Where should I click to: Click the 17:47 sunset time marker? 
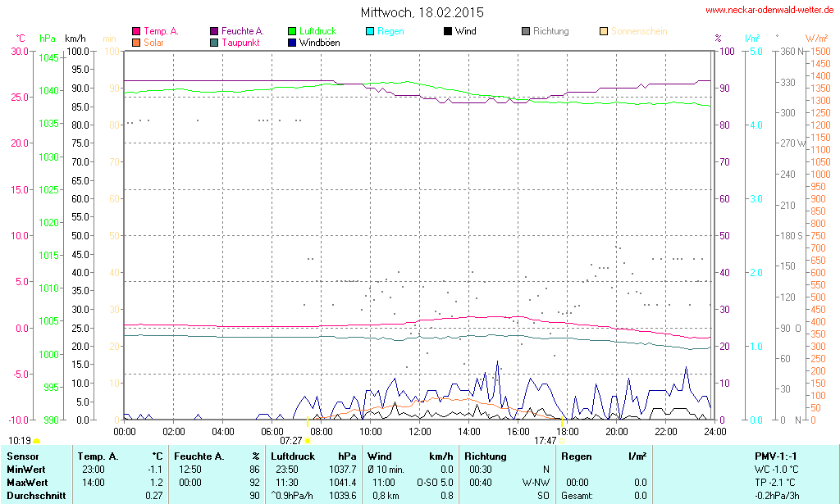[546, 441]
